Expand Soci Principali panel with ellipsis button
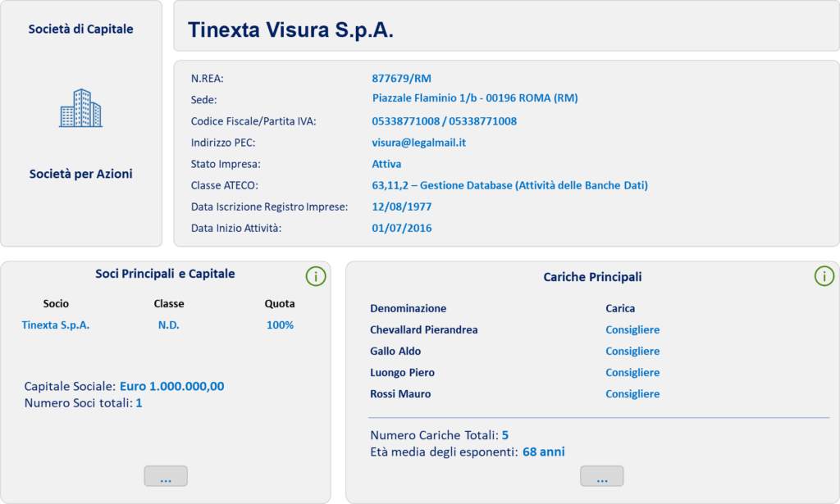 (x=166, y=476)
